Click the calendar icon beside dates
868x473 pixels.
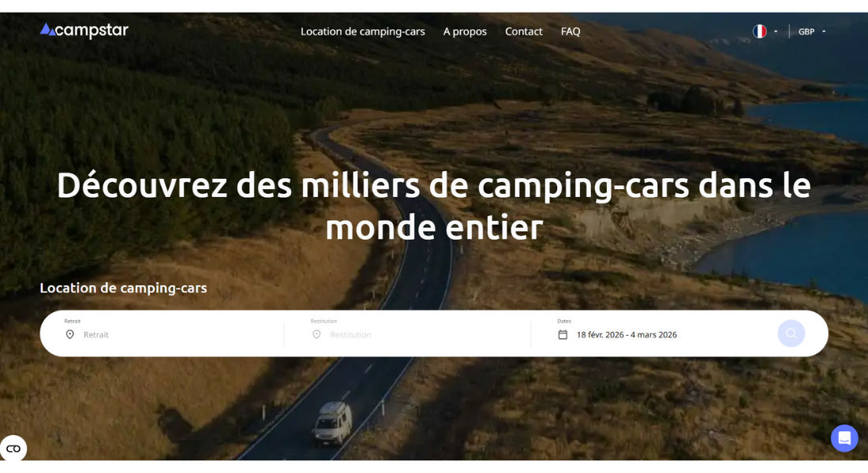(563, 335)
